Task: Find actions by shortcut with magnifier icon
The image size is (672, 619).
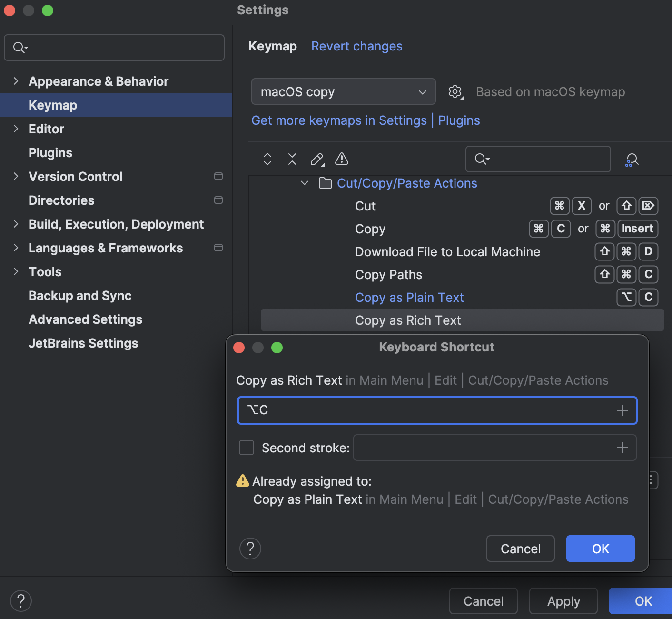Action: 632,159
